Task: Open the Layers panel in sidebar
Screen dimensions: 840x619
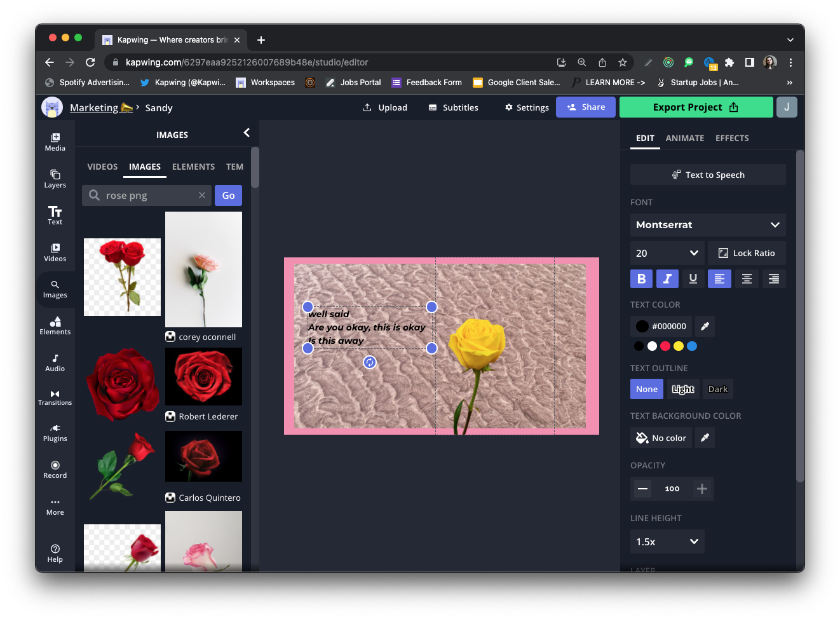Action: point(55,179)
